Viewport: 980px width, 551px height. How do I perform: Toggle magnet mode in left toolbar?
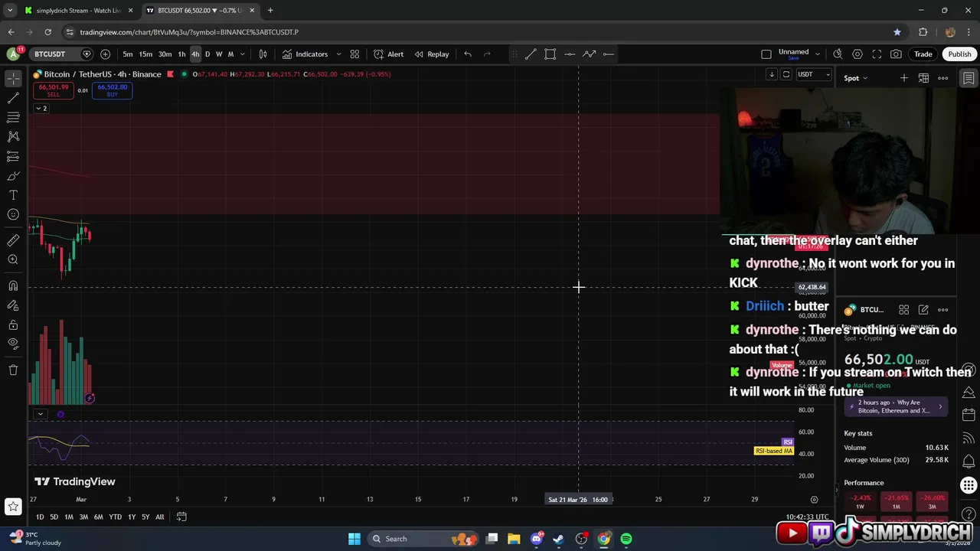click(x=13, y=286)
